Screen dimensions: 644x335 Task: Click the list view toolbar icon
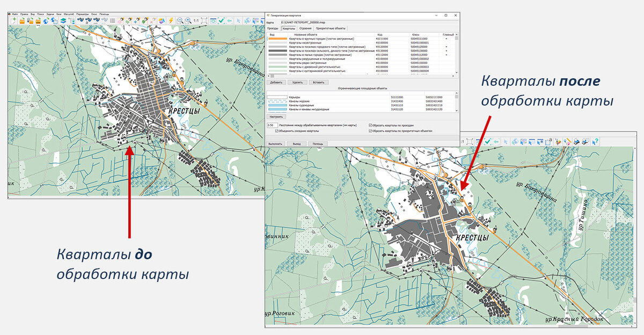(113, 20)
